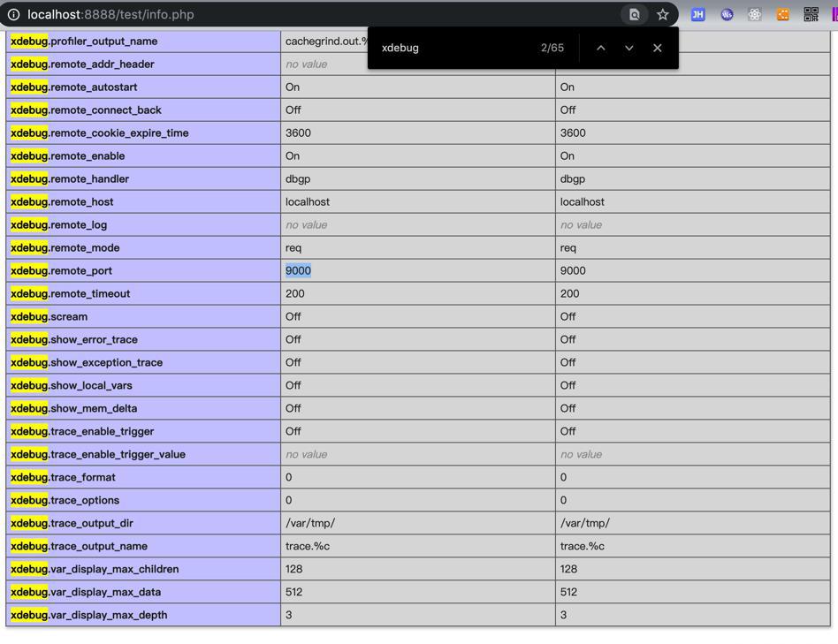The image size is (838, 644).
Task: Click the xdebug.show_mem_delta row name
Action: point(73,408)
